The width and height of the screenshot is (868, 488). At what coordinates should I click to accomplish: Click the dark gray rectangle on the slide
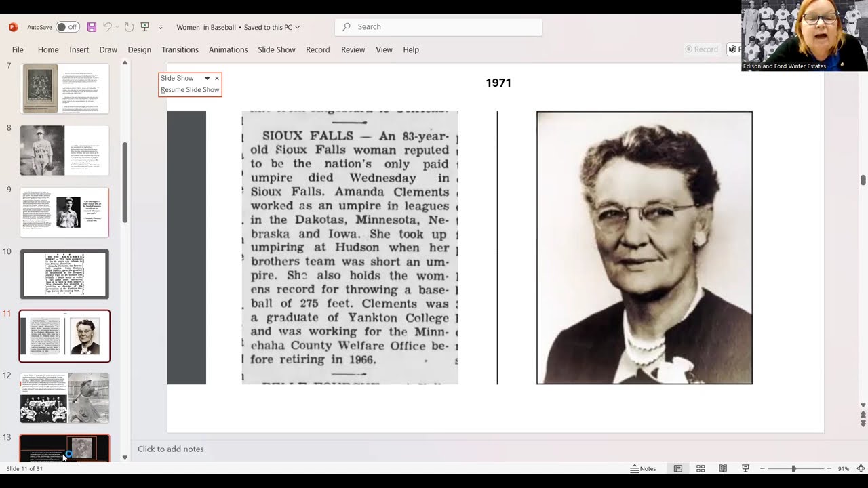[x=186, y=248]
